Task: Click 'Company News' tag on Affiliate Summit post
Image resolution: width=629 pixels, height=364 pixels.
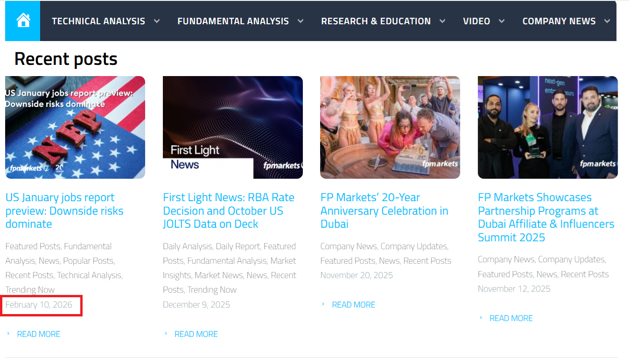Action: 506,259
